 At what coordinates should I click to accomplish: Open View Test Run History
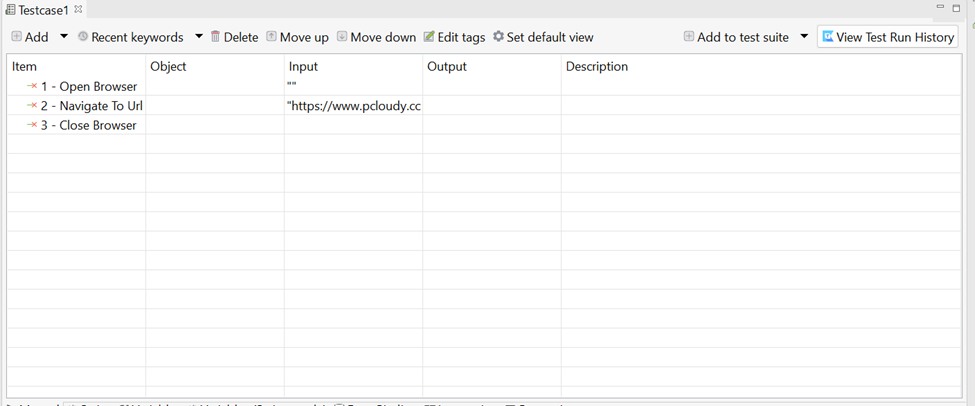tap(887, 37)
